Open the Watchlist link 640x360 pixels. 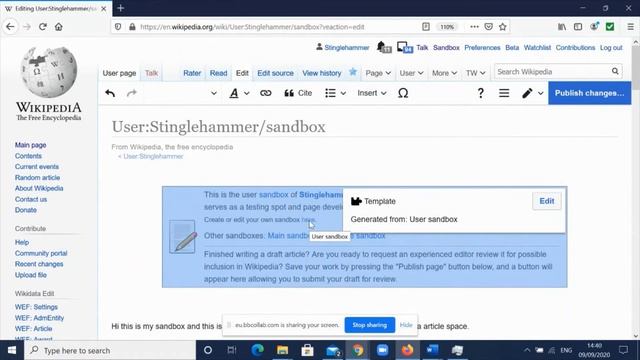pos(537,48)
